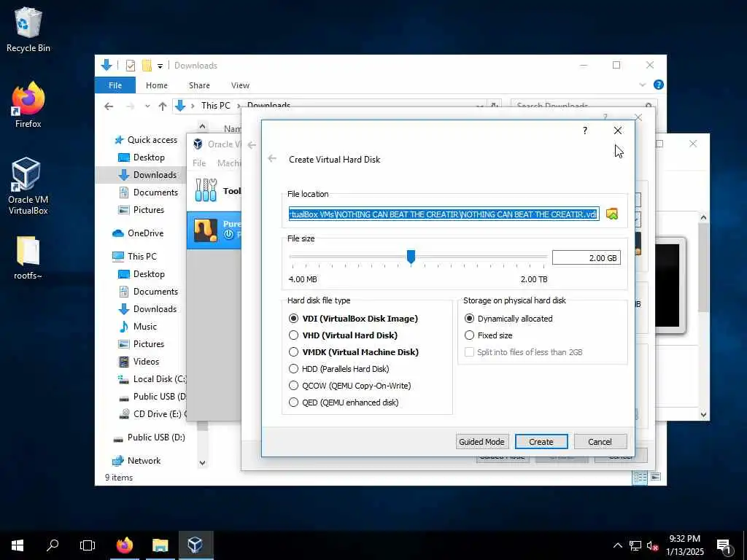747x560 pixels.
Task: Click the file size slider handle
Action: [x=411, y=257]
